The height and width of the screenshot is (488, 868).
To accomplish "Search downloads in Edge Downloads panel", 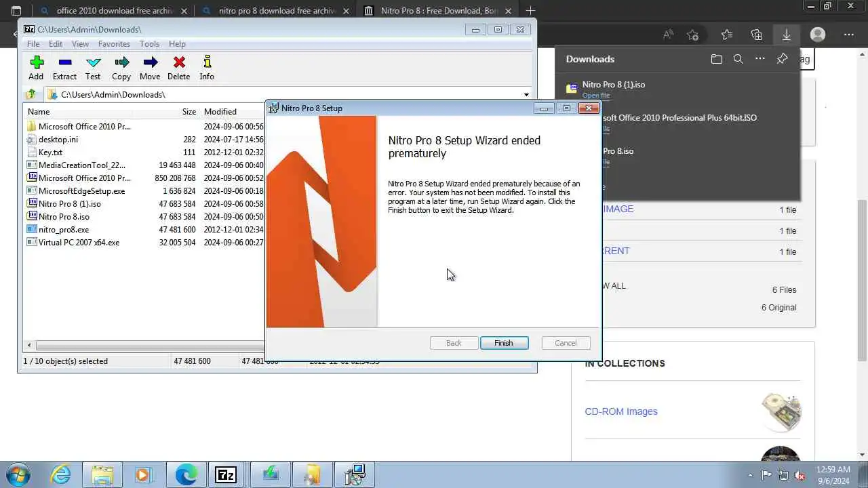I will click(x=738, y=59).
